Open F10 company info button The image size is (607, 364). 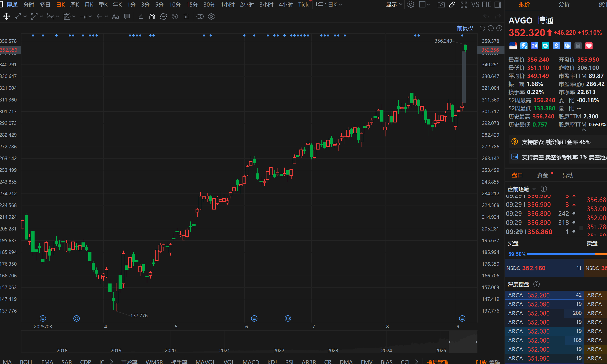coord(486,5)
